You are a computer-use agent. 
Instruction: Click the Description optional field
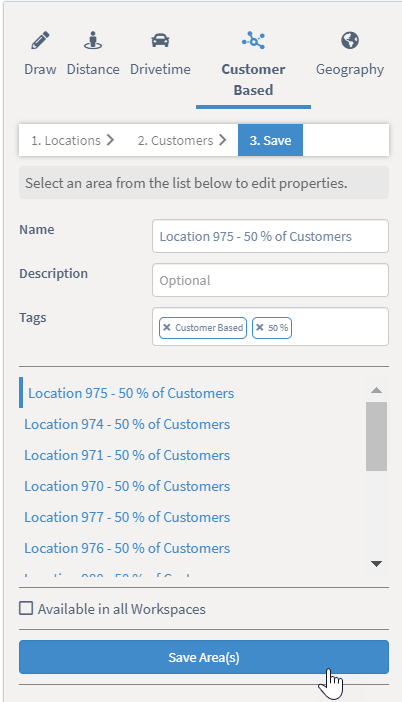coord(270,280)
